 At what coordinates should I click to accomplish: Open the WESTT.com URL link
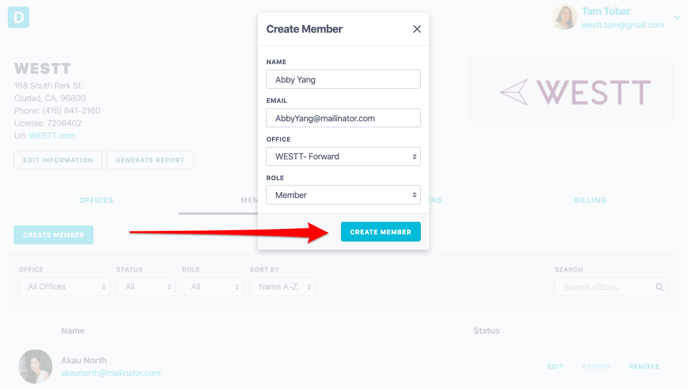[52, 136]
